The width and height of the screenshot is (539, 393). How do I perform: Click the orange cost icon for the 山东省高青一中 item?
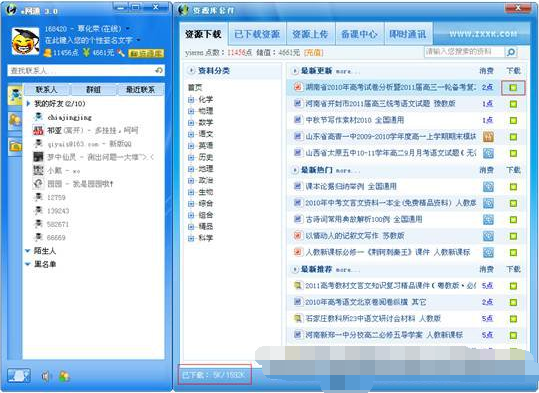pos(488,137)
